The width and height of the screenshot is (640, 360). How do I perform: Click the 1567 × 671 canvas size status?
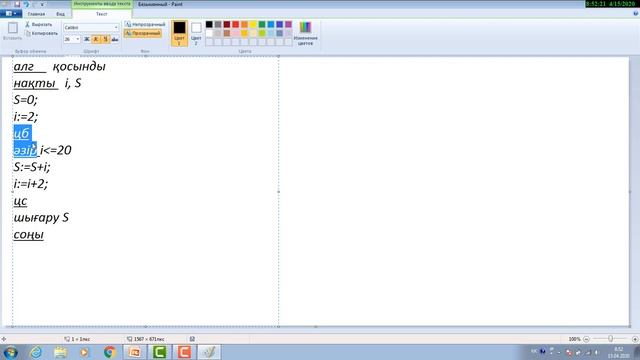pos(145,339)
